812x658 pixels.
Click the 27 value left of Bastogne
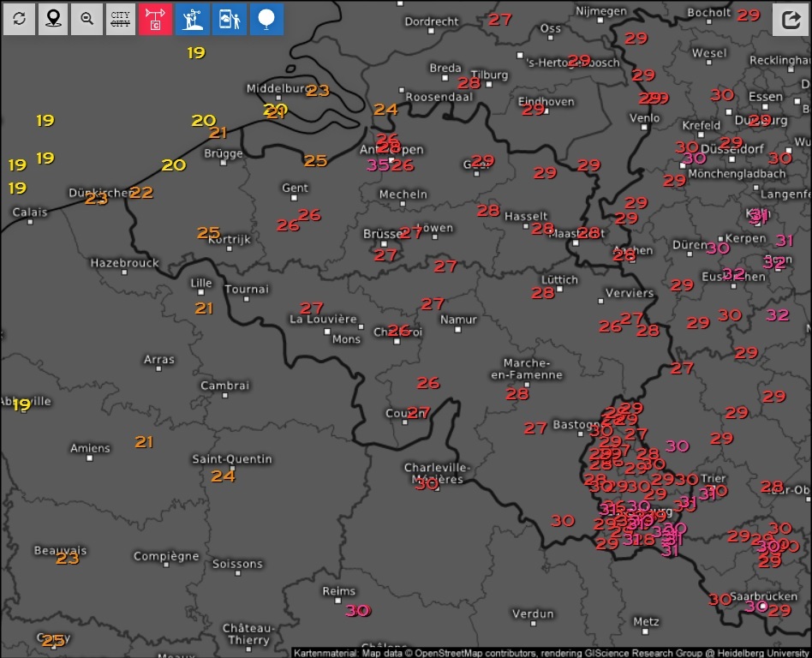click(535, 428)
